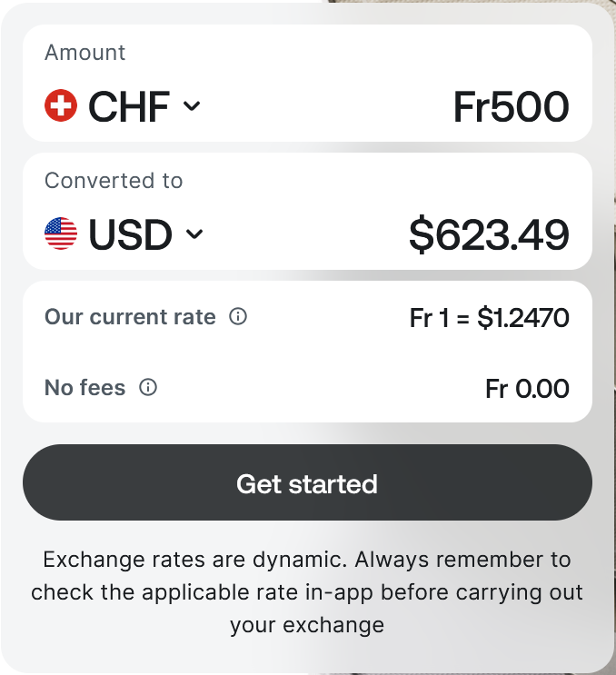Expand the USD currency chevron
The height and width of the screenshot is (675, 616).
194,234
